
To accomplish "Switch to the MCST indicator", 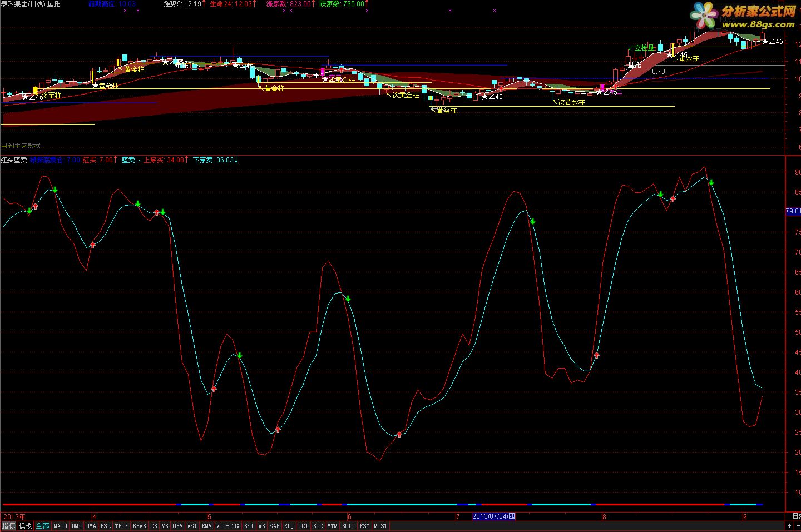I will tap(380, 526).
